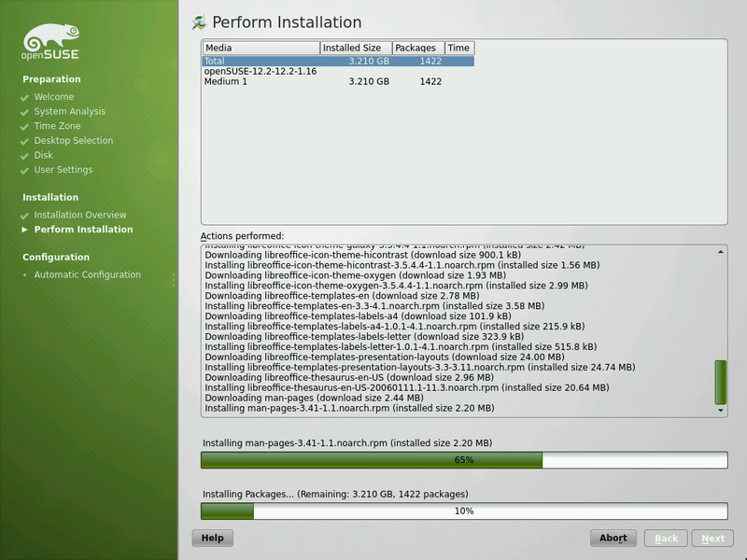The image size is (747, 560).
Task: Click the checkmark beside System Analysis
Action: tap(24, 112)
